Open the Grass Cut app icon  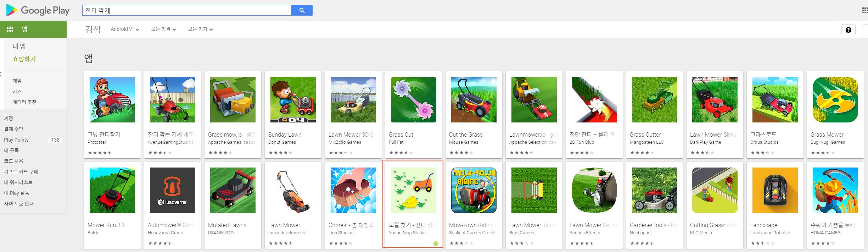[x=414, y=100]
